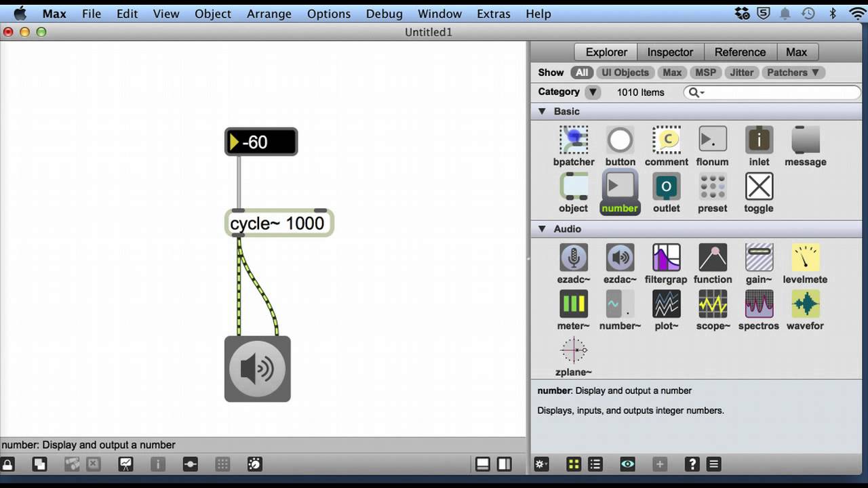Viewport: 868px width, 488px height.
Task: Select the waveform~ icon
Action: click(805, 304)
